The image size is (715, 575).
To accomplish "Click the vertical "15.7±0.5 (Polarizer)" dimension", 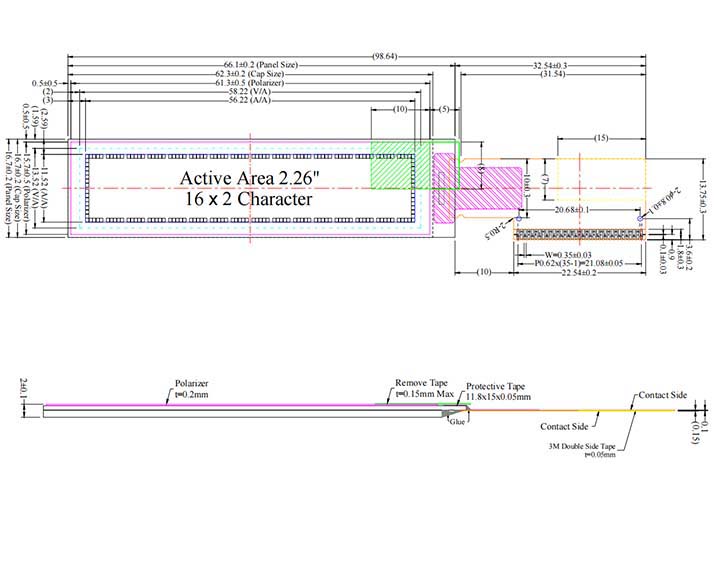I will [27, 187].
